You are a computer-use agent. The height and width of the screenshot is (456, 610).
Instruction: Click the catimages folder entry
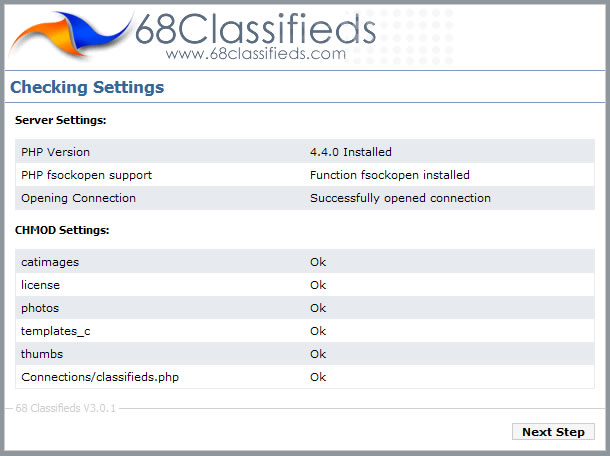[50, 262]
